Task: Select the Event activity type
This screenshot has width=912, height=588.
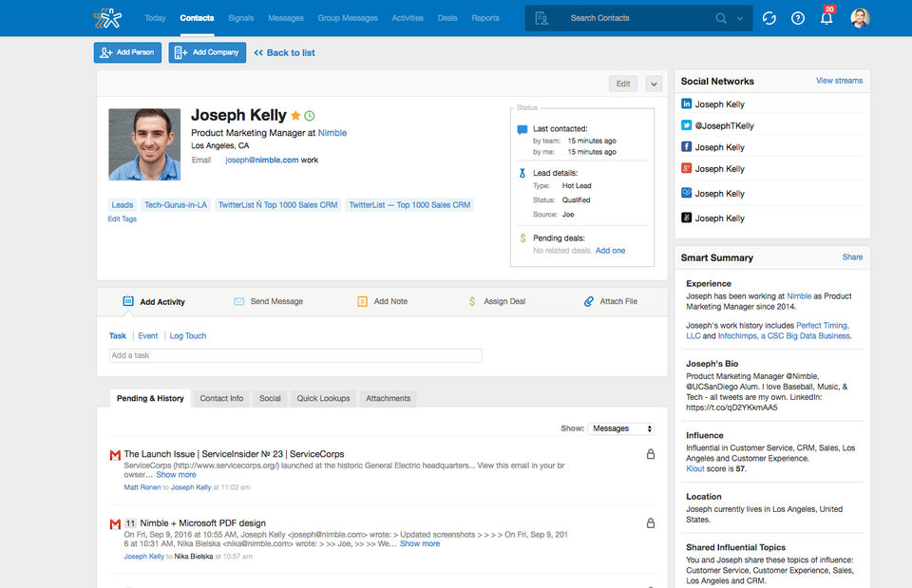Action: pos(148,335)
